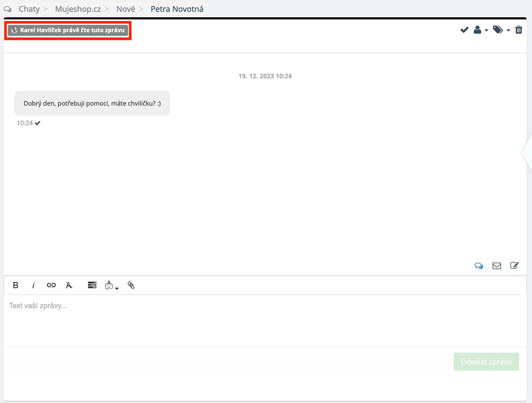
Task: Open canned responses list icon
Action: (x=92, y=285)
